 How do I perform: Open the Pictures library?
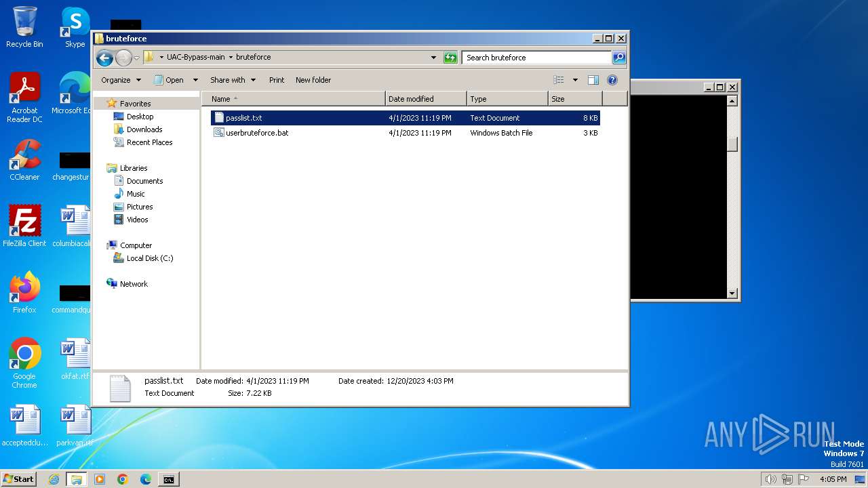coord(139,207)
